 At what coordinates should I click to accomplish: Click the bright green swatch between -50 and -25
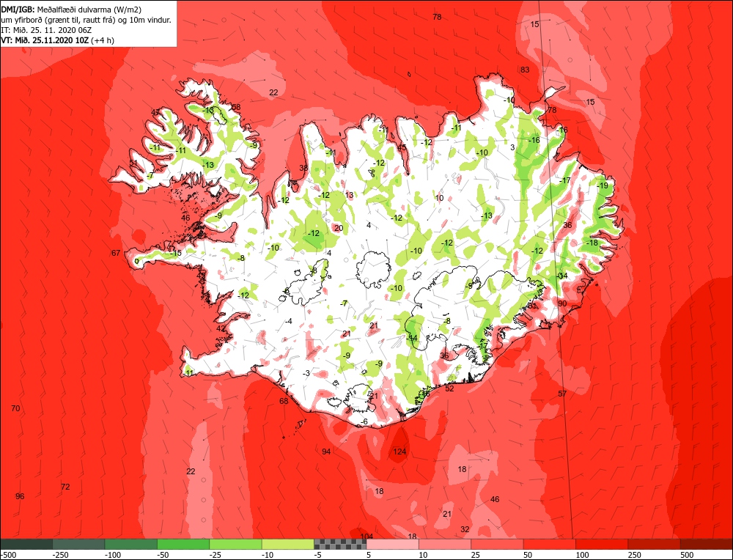pyautogui.click(x=183, y=544)
